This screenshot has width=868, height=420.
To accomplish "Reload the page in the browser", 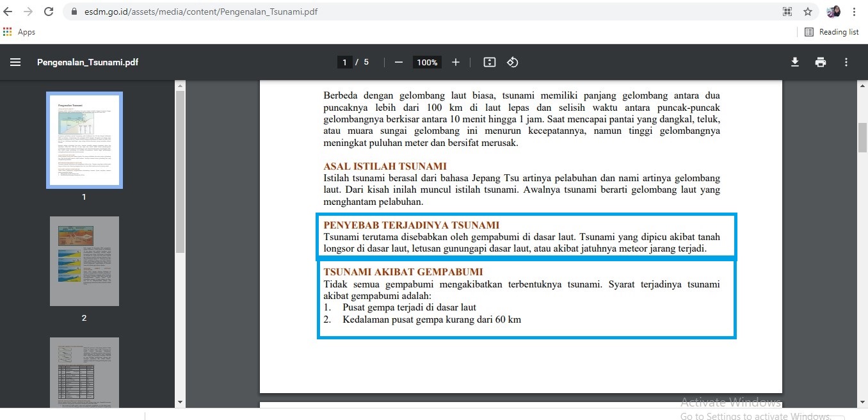I will click(x=49, y=12).
